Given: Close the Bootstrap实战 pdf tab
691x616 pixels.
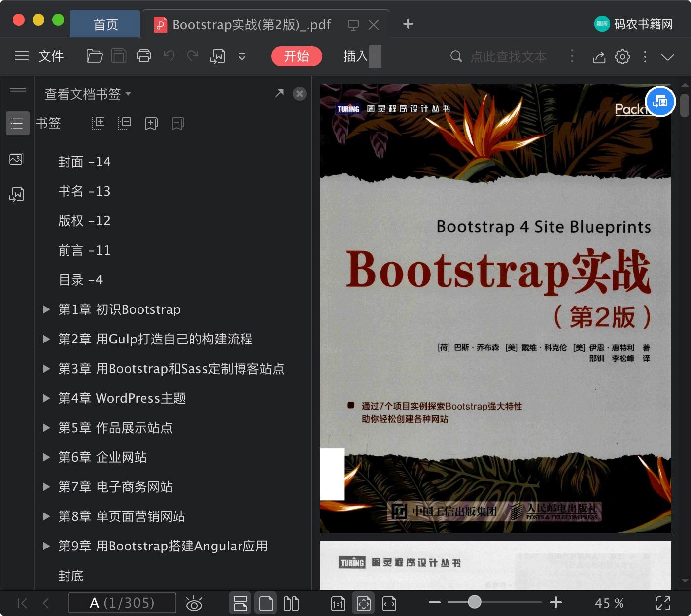Looking at the screenshot, I should tap(374, 25).
